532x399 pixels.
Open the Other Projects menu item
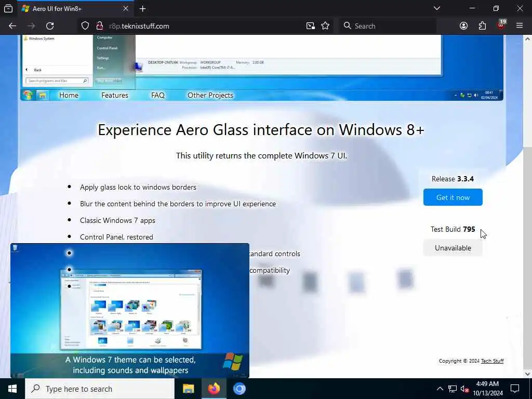click(210, 96)
